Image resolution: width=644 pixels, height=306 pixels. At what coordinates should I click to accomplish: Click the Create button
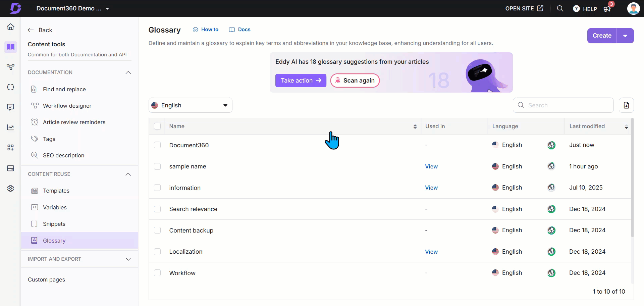602,36
